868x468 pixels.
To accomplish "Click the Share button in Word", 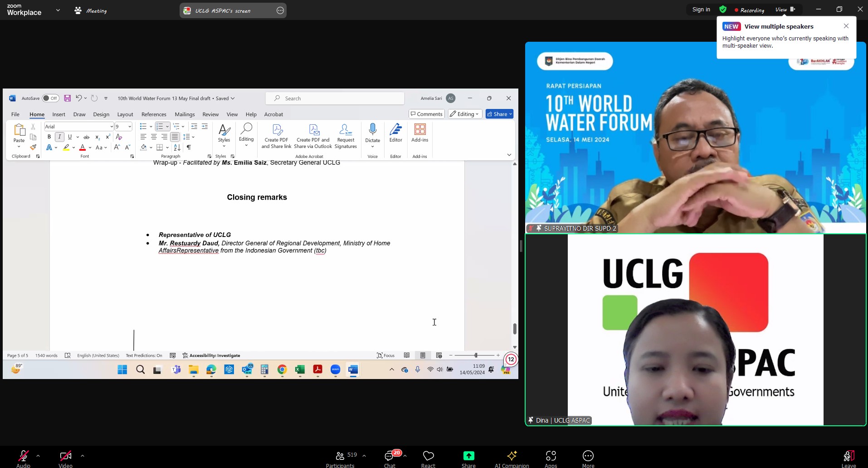I will click(499, 114).
